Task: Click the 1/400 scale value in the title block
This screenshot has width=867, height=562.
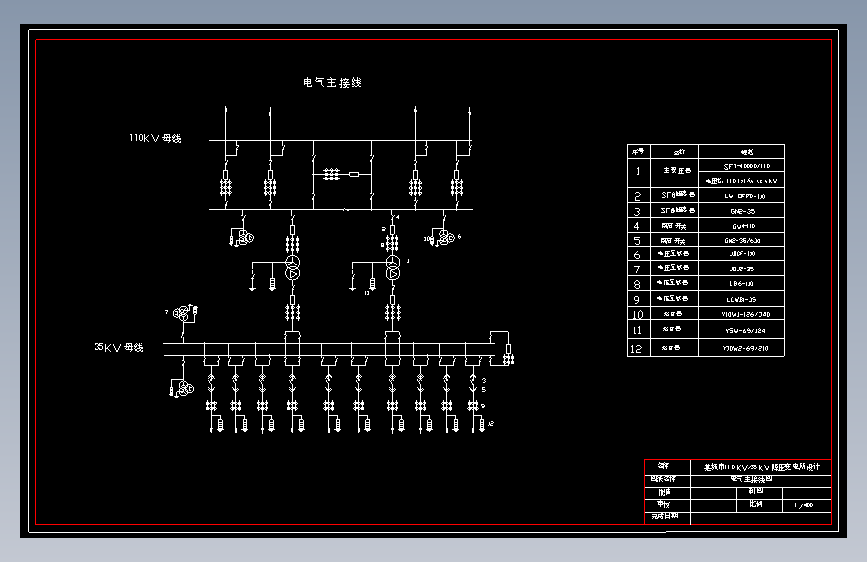Action: [804, 505]
